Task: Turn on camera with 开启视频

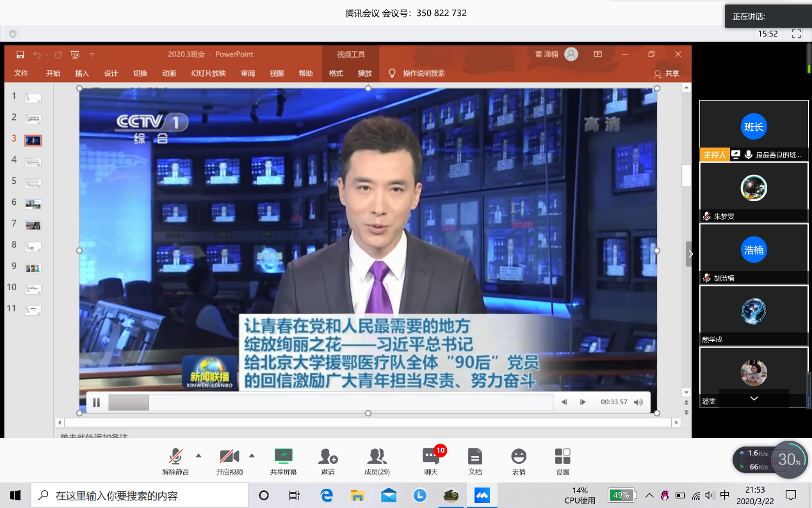Action: click(x=229, y=461)
